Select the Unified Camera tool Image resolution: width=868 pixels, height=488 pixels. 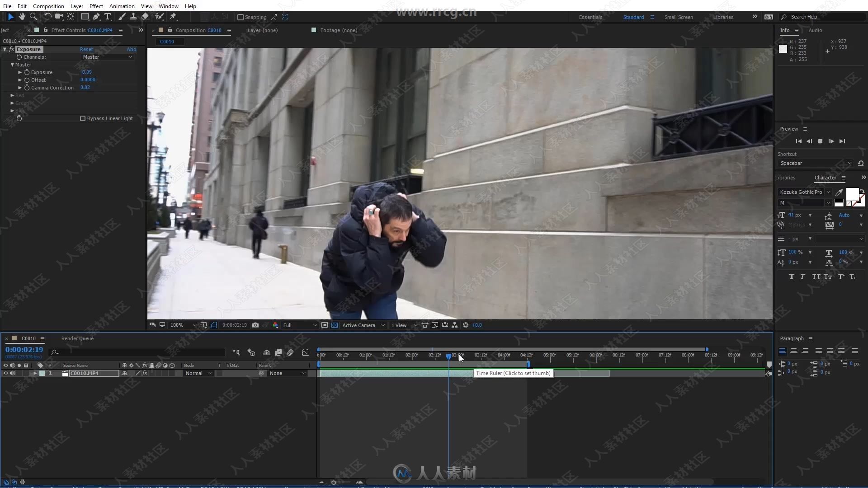coord(59,17)
